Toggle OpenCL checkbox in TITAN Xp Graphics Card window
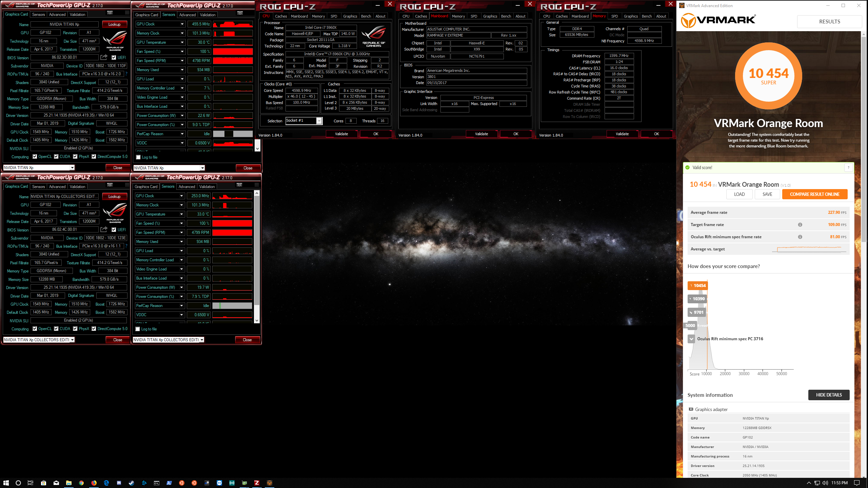Image resolution: width=868 pixels, height=488 pixels. 35,157
